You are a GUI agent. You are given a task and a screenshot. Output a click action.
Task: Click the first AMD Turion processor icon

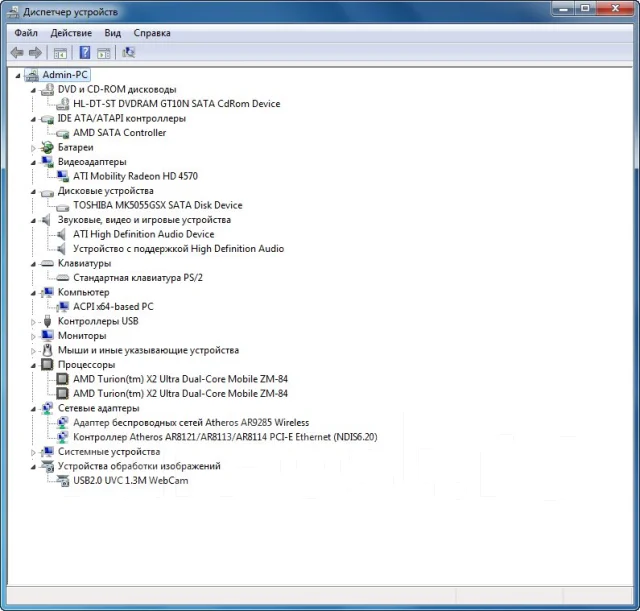point(62,379)
